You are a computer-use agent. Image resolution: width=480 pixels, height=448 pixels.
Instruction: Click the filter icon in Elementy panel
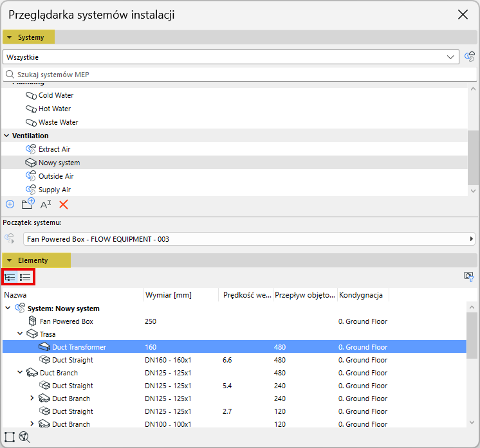pyautogui.click(x=469, y=277)
